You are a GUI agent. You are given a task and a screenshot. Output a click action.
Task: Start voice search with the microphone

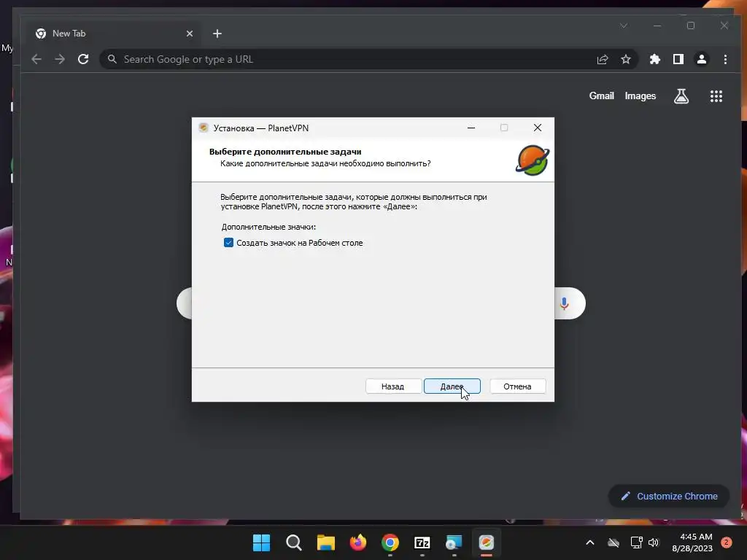pos(565,303)
